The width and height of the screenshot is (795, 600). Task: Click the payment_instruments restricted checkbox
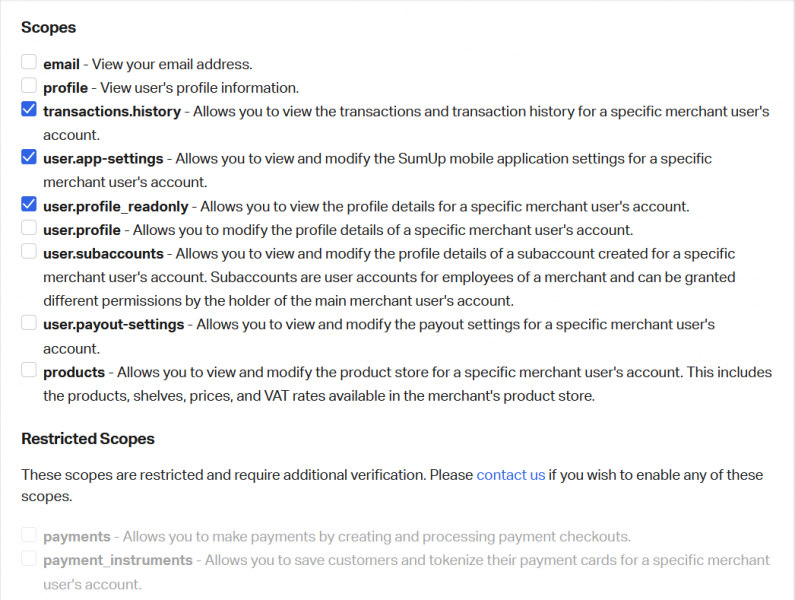click(x=29, y=559)
